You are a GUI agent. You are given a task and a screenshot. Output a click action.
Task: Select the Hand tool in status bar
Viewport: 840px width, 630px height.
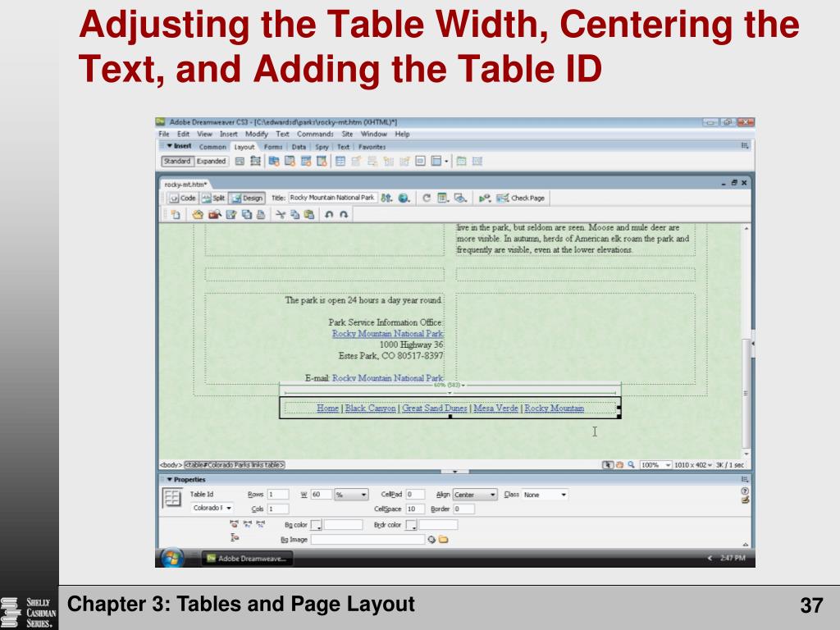620,465
